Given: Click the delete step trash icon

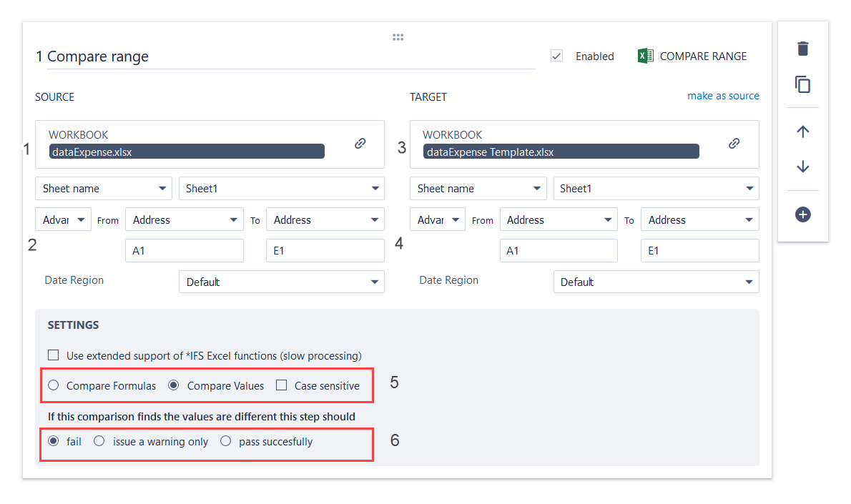Looking at the screenshot, I should [x=803, y=49].
